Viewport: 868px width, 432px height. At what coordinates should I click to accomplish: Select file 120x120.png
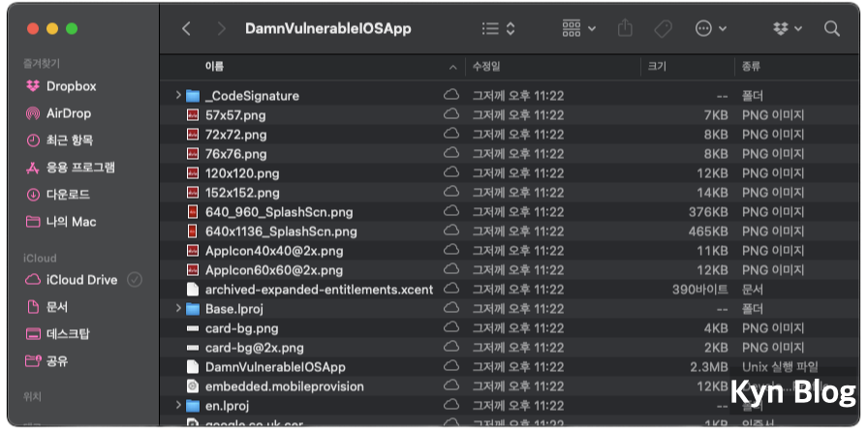242,173
